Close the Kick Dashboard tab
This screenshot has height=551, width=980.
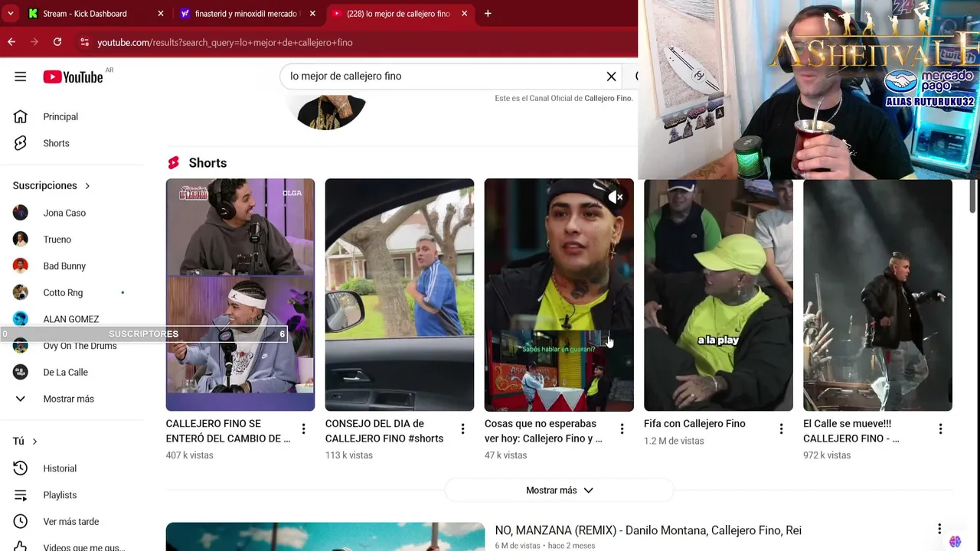click(160, 14)
